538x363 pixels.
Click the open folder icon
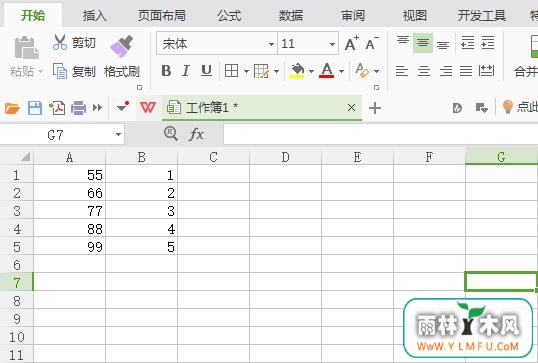point(12,108)
